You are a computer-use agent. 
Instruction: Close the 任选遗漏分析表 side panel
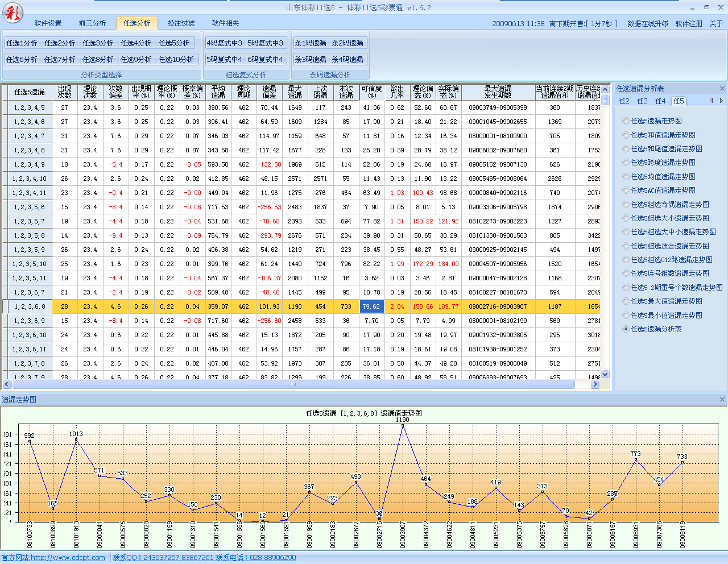[x=722, y=89]
